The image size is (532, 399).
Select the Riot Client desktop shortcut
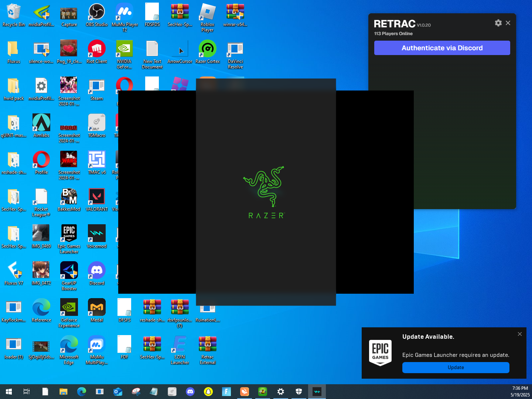[97, 52]
